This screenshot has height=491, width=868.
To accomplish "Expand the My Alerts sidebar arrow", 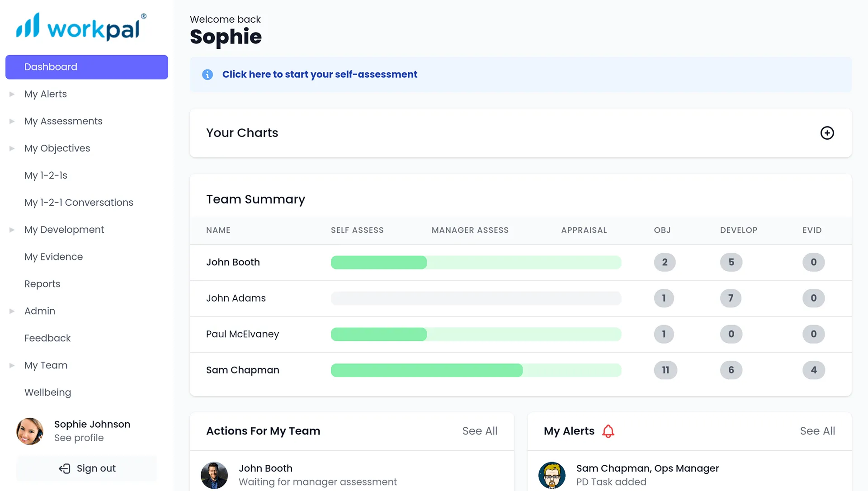I will click(12, 94).
